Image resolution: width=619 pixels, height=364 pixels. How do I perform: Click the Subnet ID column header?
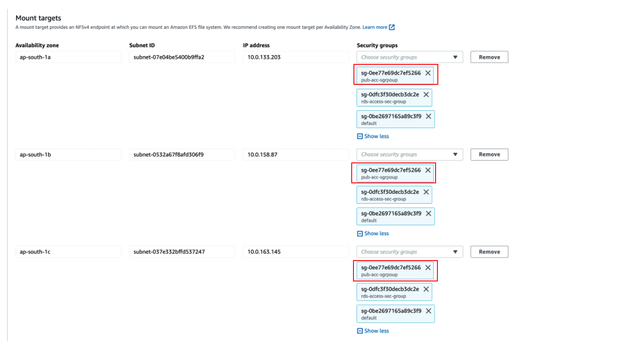coord(142,45)
